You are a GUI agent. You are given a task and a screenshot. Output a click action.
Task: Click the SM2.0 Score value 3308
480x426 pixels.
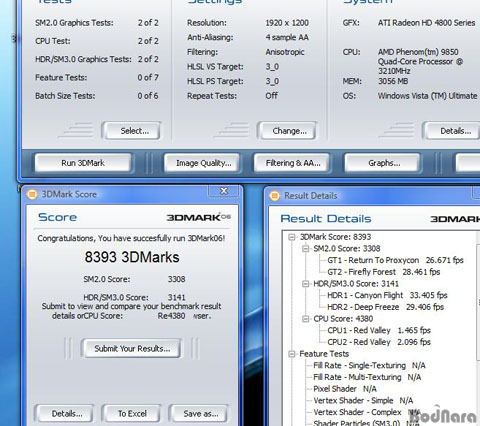pos(176,279)
